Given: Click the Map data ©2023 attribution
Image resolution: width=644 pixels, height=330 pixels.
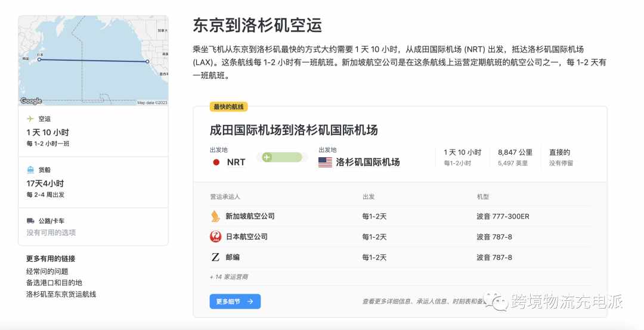Looking at the screenshot, I should (x=152, y=102).
